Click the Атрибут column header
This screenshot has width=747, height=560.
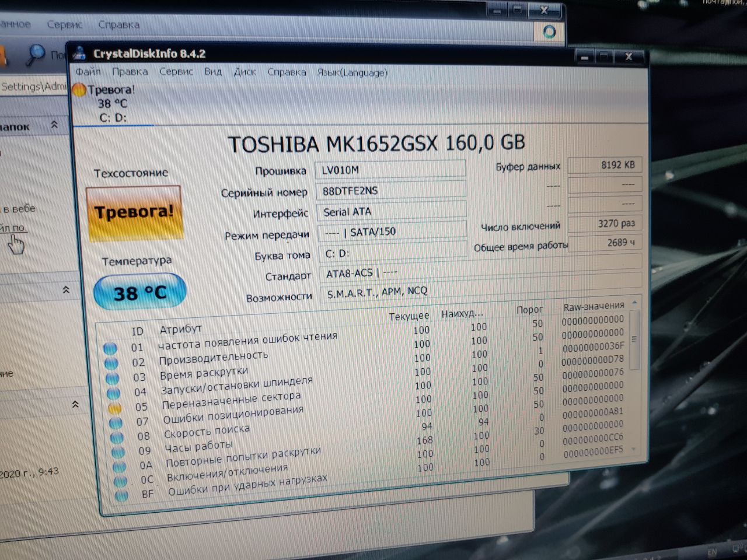coord(181,330)
